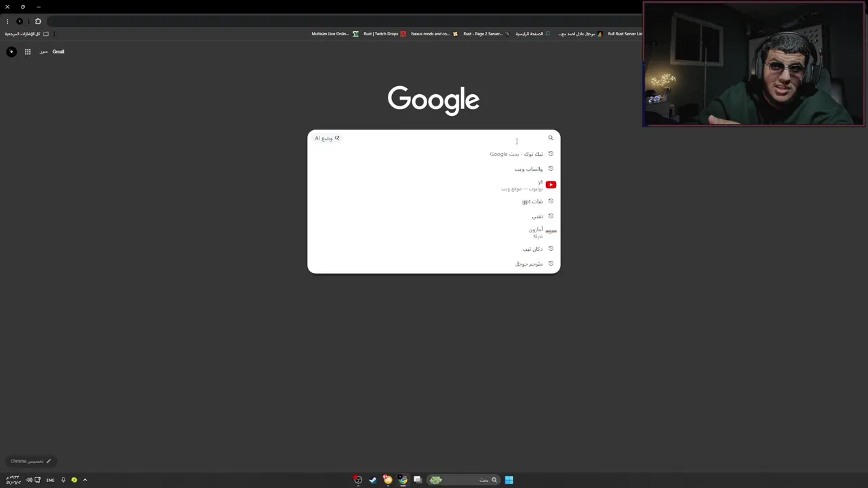This screenshot has width=868, height=488.
Task: Open the Task View taskbar icon
Action: coord(418,480)
